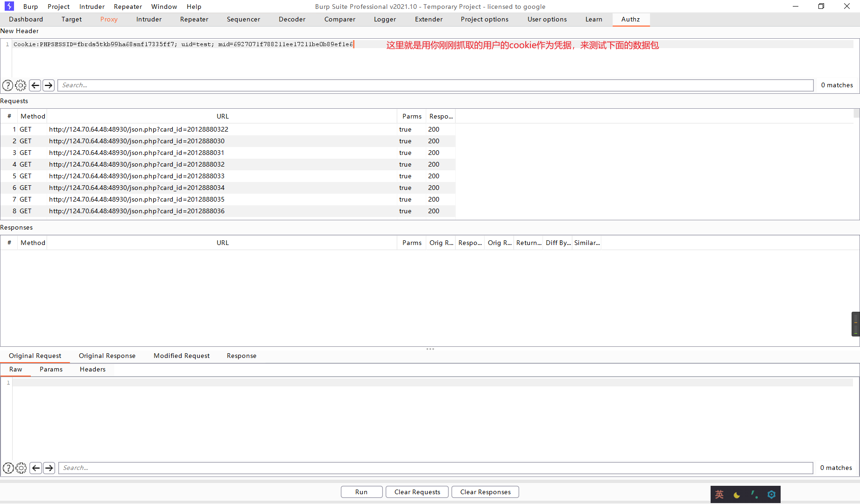
Task: Open settings gear in bottom request search bar
Action: pyautogui.click(x=21, y=468)
